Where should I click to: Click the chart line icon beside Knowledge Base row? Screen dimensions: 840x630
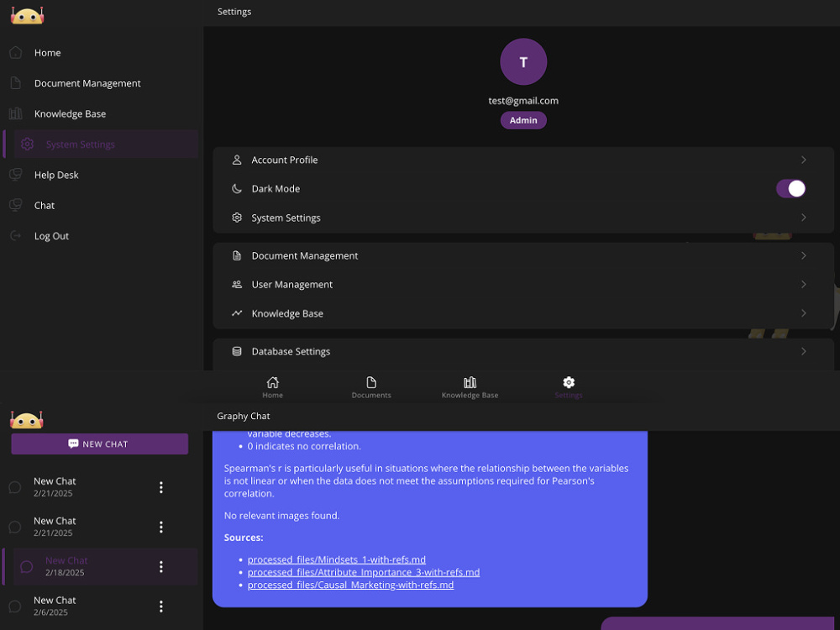237,313
